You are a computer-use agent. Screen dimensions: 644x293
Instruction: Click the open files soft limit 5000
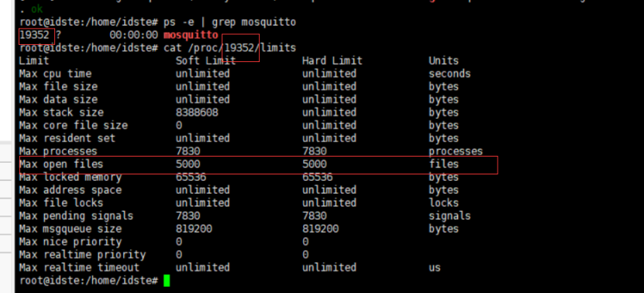point(188,164)
